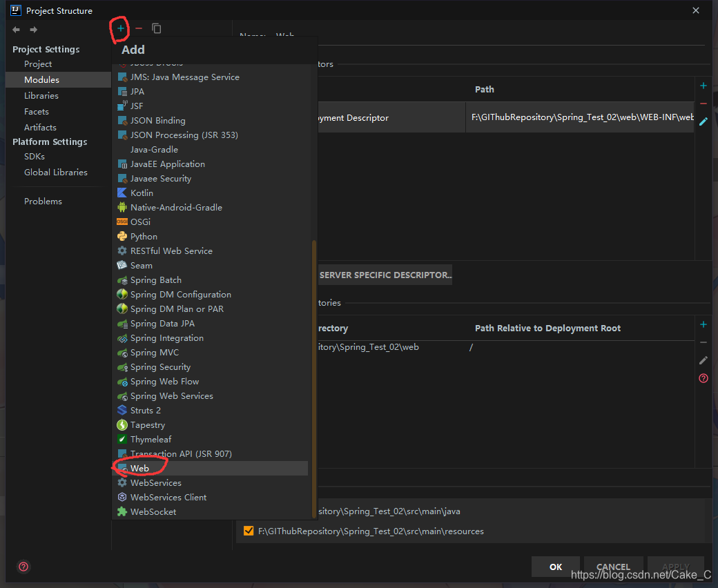Choose Spring Security in the Add list

(x=211, y=367)
